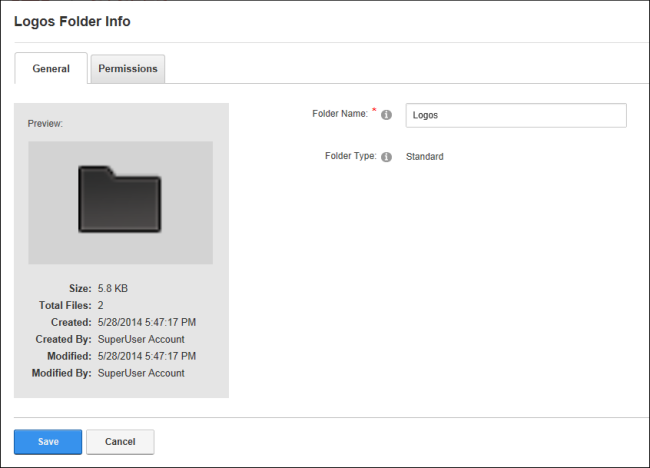Click the Folder Name input field
Image resolution: width=650 pixels, height=468 pixels.
pos(516,115)
